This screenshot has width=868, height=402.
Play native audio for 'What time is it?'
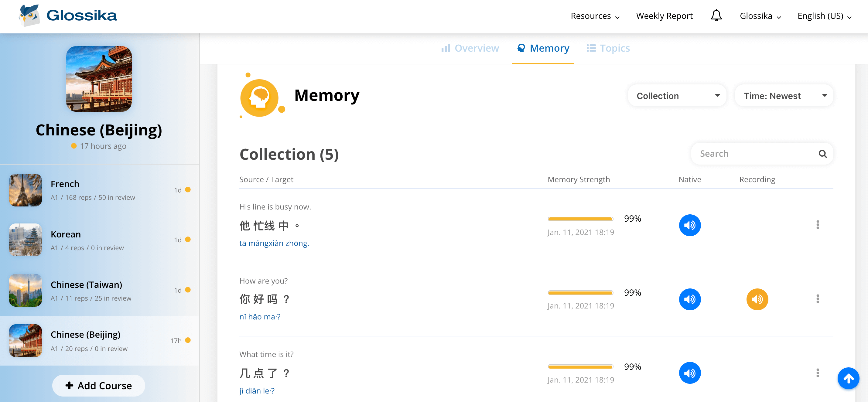coord(689,373)
